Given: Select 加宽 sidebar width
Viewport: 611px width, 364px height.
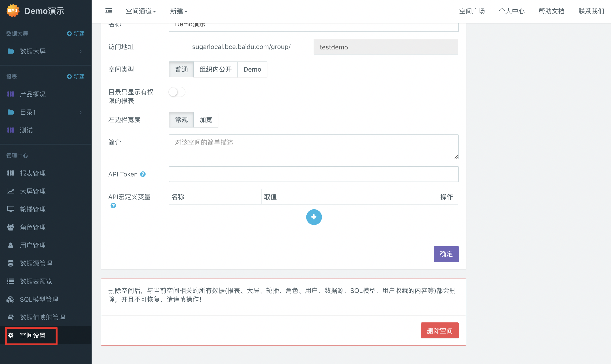Looking at the screenshot, I should coord(206,120).
